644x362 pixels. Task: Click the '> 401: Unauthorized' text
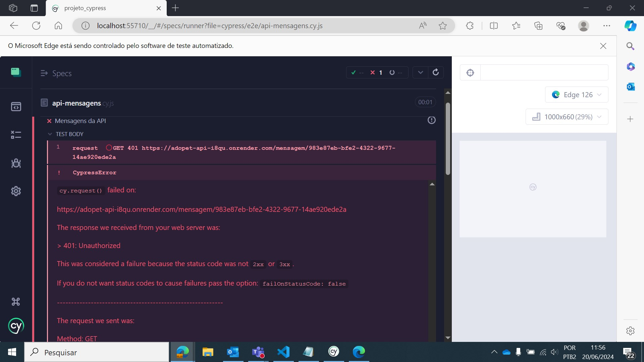pyautogui.click(x=89, y=245)
